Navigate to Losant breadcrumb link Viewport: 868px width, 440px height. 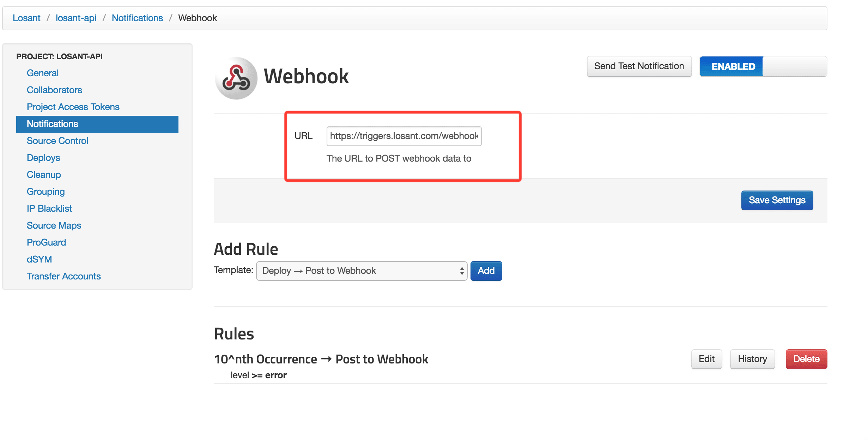point(26,18)
